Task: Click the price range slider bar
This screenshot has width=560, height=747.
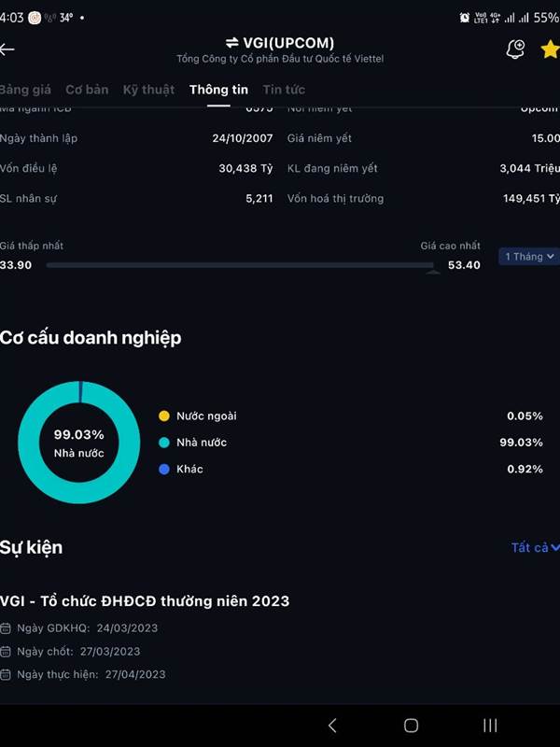Action: 240,265
